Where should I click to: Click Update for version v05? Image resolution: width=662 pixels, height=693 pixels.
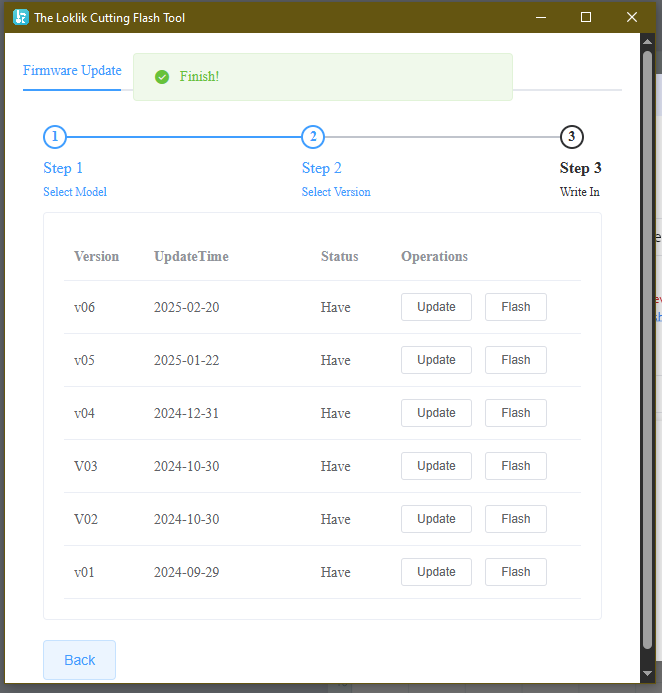click(436, 360)
